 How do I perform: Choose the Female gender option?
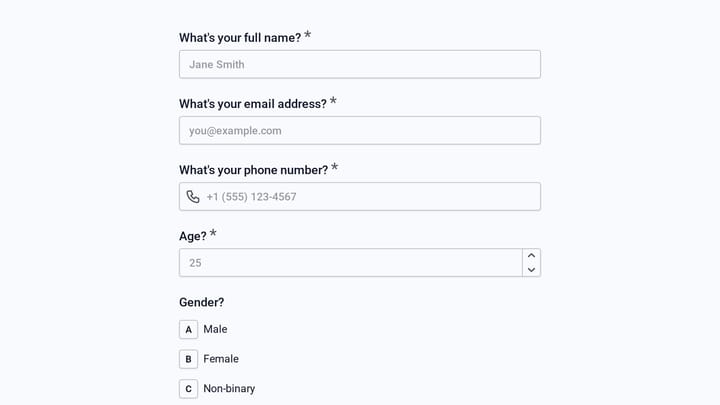click(209, 359)
